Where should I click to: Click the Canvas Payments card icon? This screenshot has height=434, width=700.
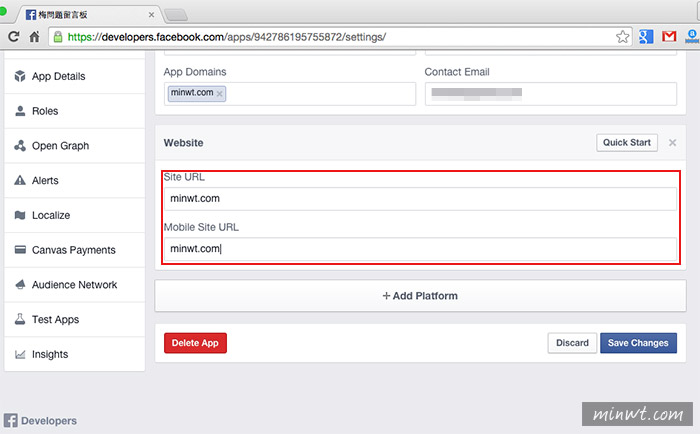[x=20, y=250]
